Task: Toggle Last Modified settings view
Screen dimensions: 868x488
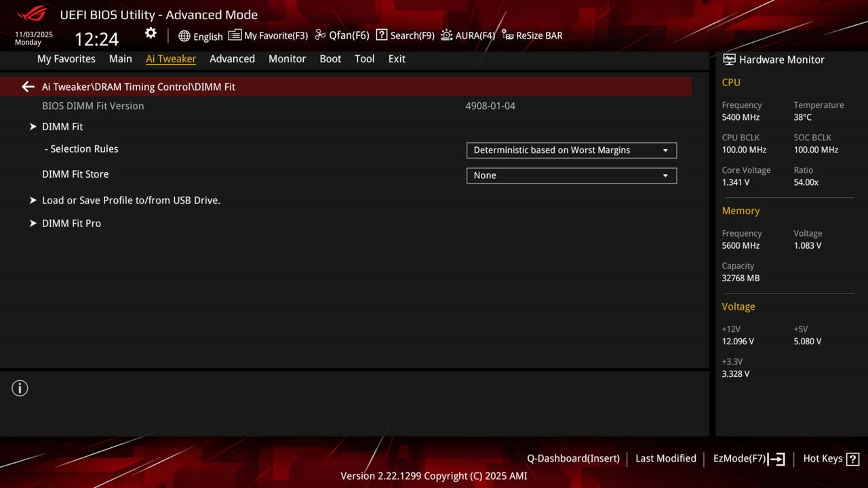Action: pyautogui.click(x=665, y=459)
